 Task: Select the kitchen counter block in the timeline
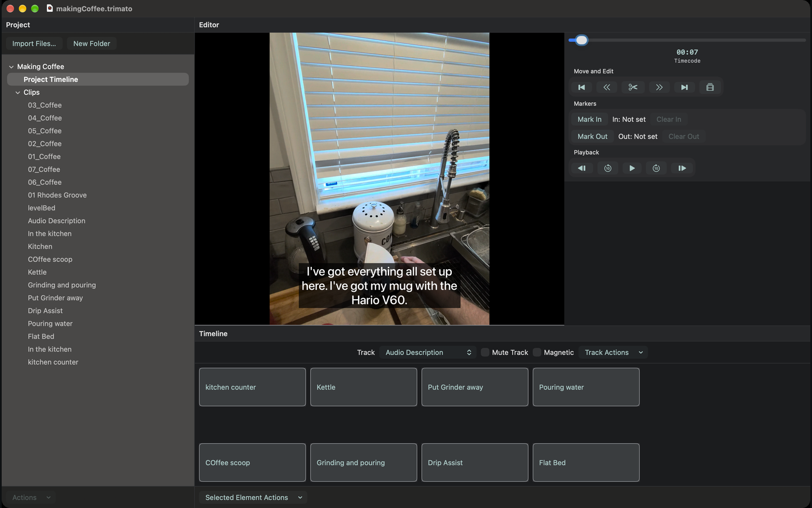253,387
